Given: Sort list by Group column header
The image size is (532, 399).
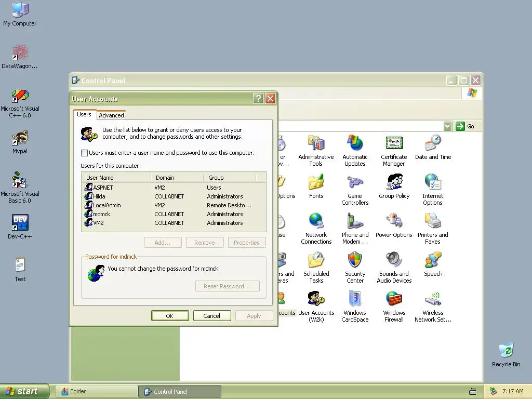Looking at the screenshot, I should click(229, 178).
